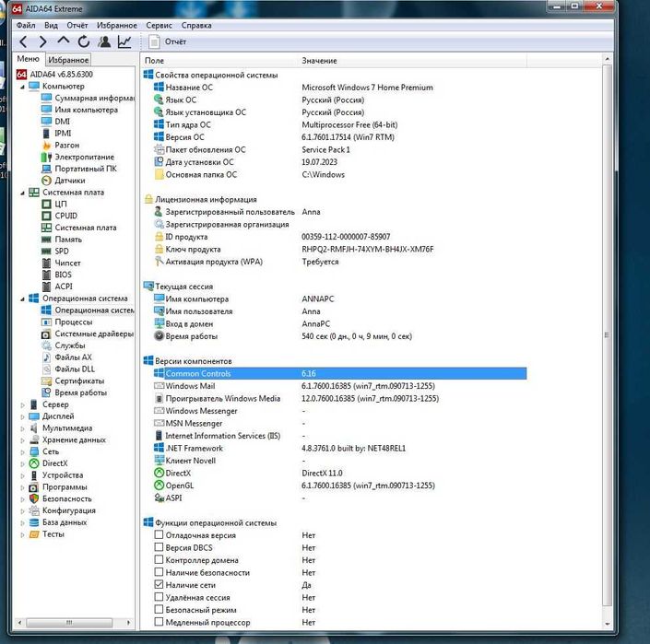Open the Сервис menu
The image size is (650, 644).
tap(159, 25)
